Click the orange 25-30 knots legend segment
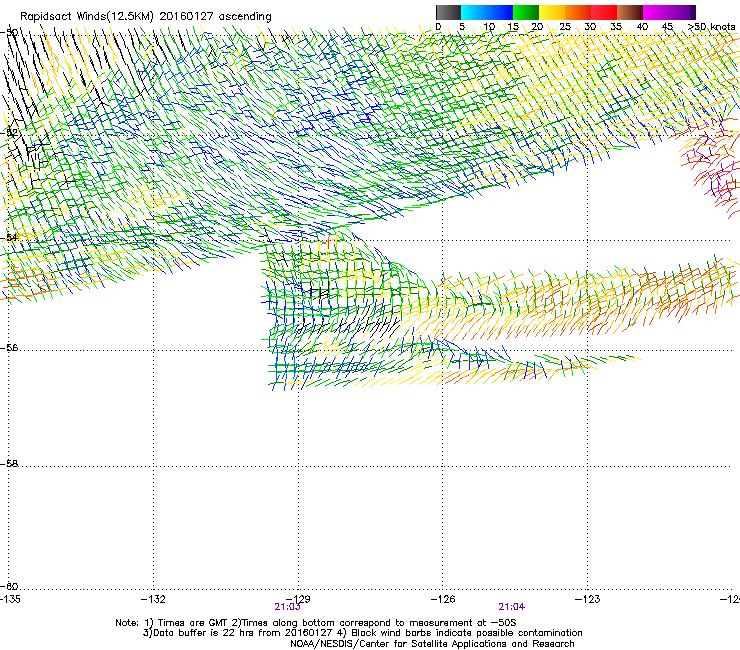 (578, 12)
